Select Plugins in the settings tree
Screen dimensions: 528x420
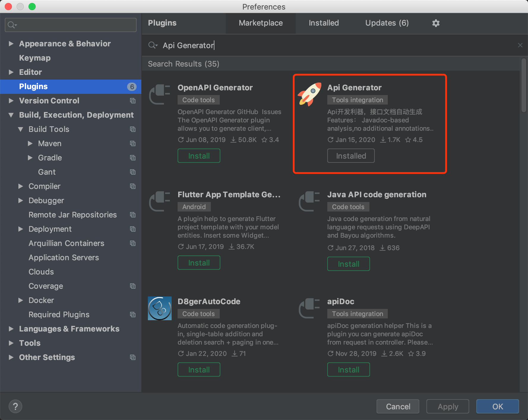point(71,86)
